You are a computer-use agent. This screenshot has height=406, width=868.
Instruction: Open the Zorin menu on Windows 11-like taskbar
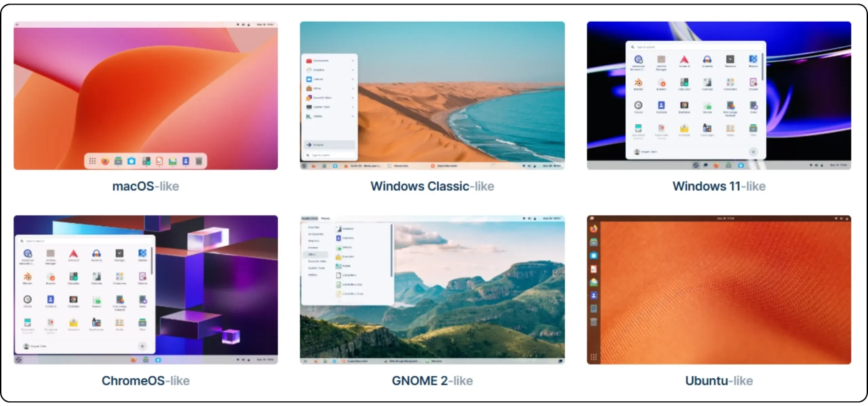(x=696, y=165)
